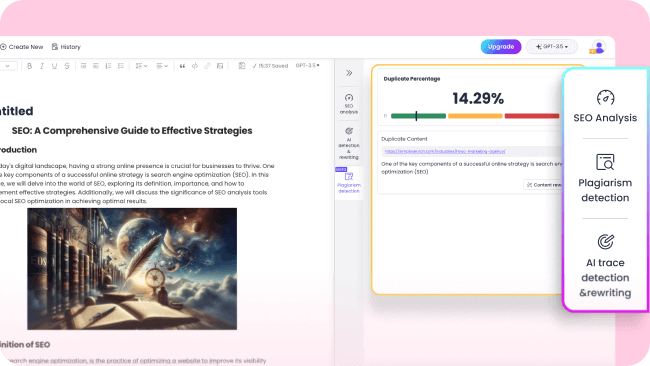Open the line spacing dropdown
Image resolution: width=650 pixels, height=366 pixels.
[x=141, y=66]
